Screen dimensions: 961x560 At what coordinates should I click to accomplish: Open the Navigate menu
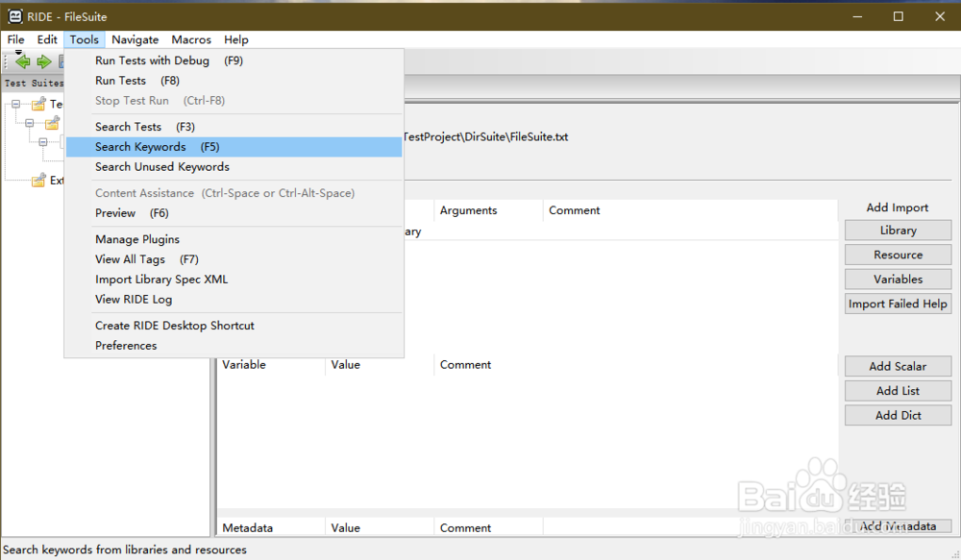coord(135,39)
